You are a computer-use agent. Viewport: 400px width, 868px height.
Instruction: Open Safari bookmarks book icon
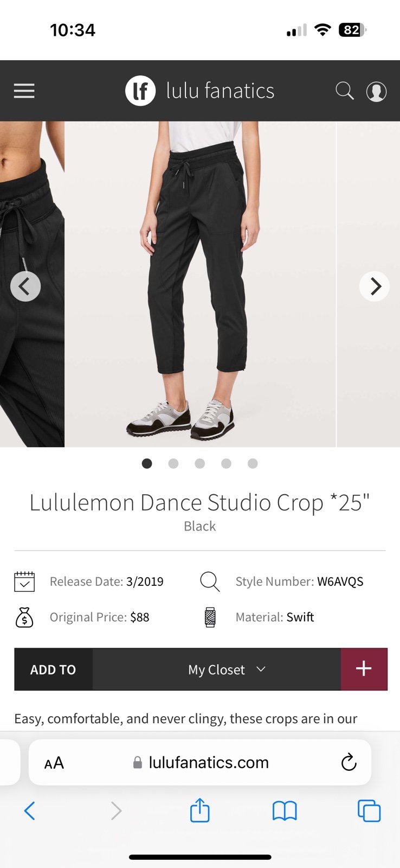pyautogui.click(x=285, y=811)
